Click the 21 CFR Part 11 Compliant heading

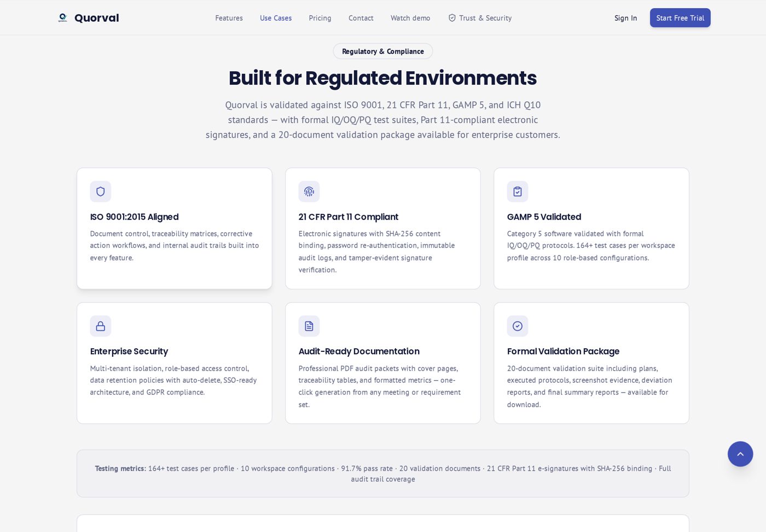349,217
